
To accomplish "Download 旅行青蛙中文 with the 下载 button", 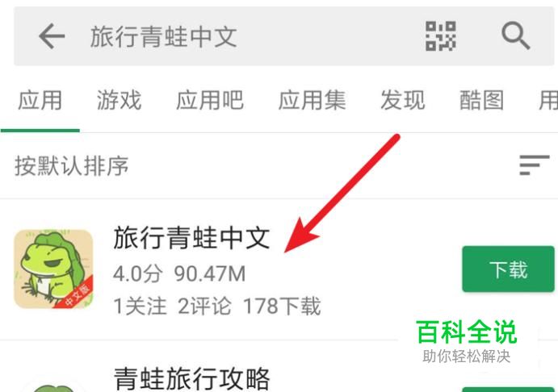I will [508, 269].
